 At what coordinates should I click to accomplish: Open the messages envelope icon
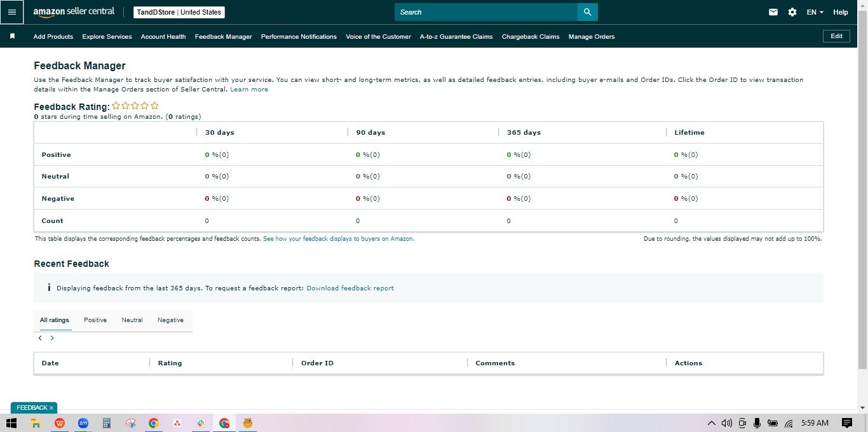[x=773, y=12]
